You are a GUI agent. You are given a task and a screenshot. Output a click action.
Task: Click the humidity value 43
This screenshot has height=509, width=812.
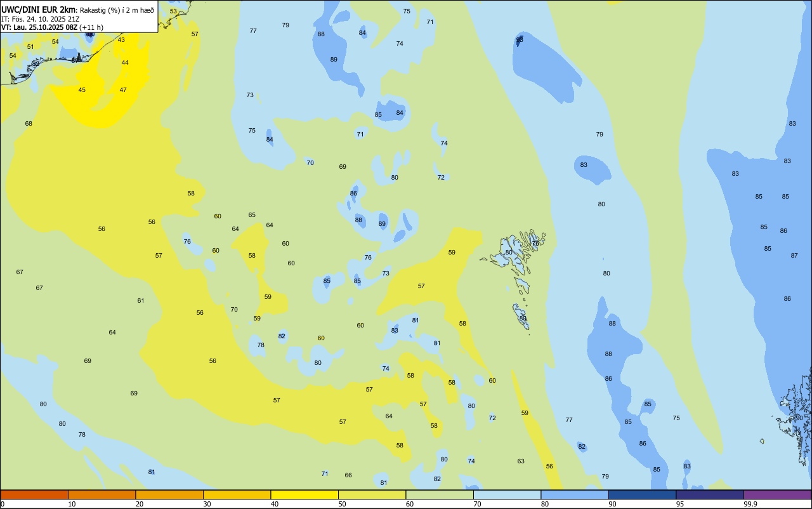click(x=121, y=40)
